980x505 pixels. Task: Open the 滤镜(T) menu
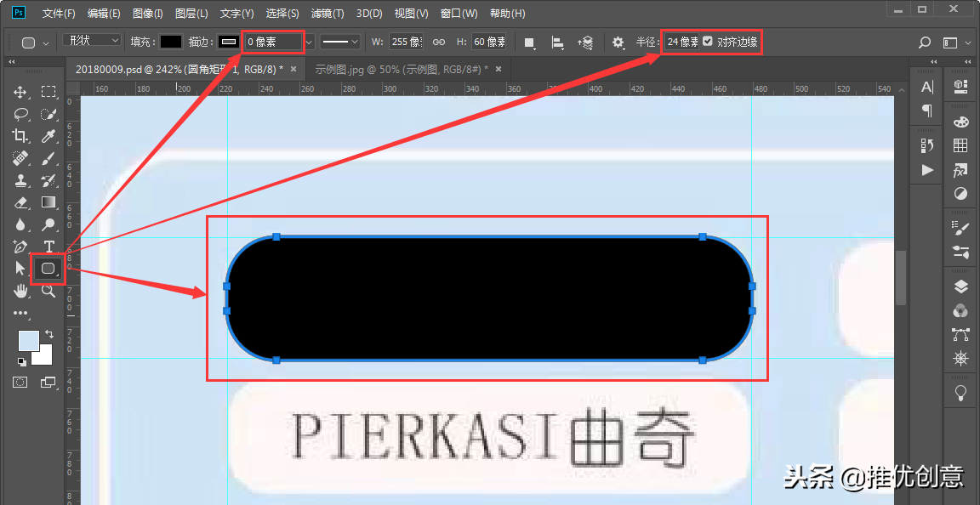pyautogui.click(x=328, y=13)
